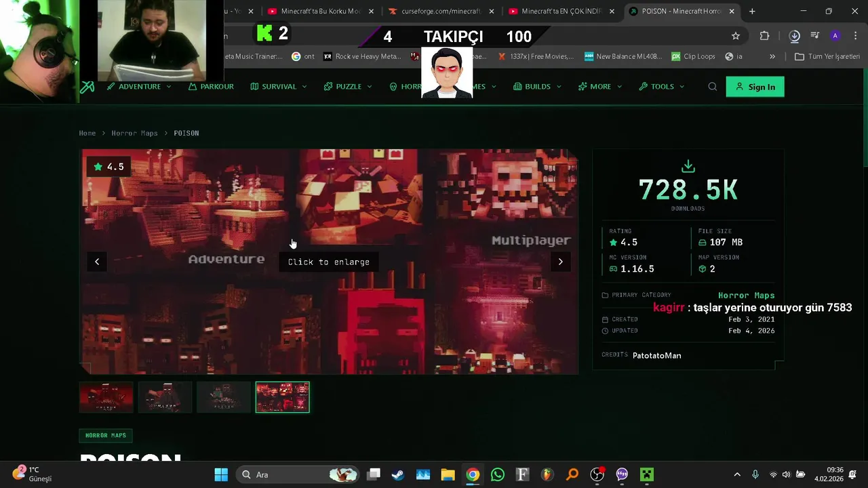Open the F font app in taskbar
The height and width of the screenshot is (488, 868).
pyautogui.click(x=522, y=474)
